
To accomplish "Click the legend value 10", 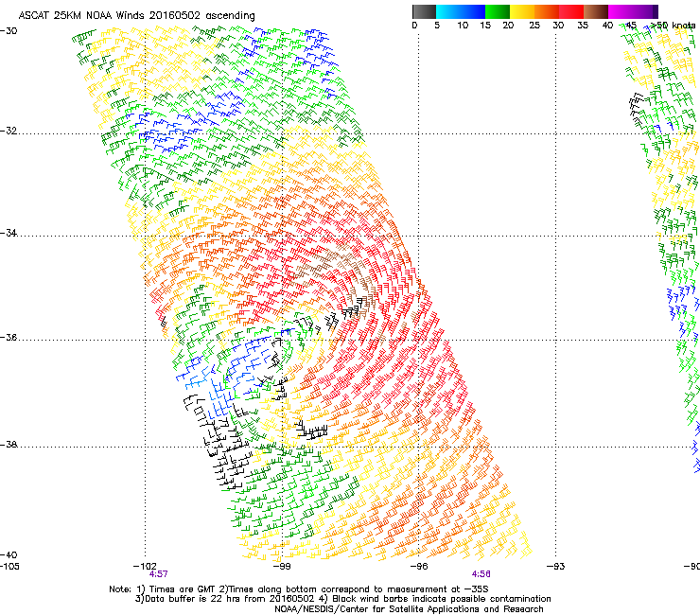I will pos(463,26).
